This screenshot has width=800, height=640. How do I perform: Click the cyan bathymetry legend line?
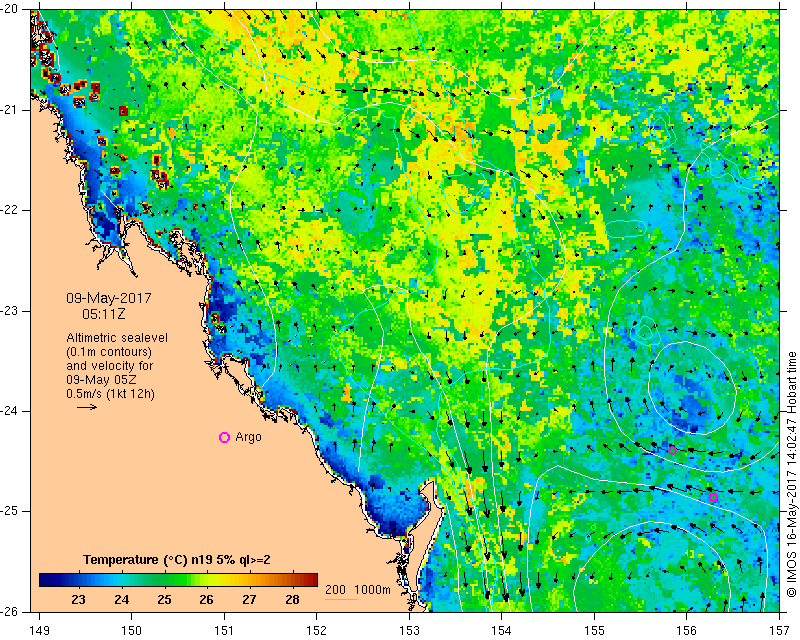341,599
